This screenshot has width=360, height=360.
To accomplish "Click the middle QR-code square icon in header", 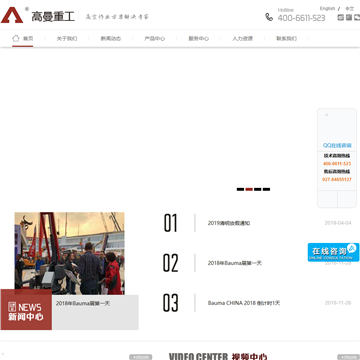I will pyautogui.click(x=349, y=17).
